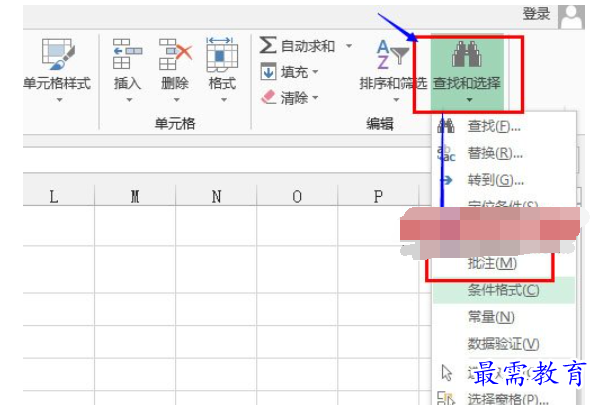
Task: Click the Clear (清除) eraser icon
Action: [269, 97]
